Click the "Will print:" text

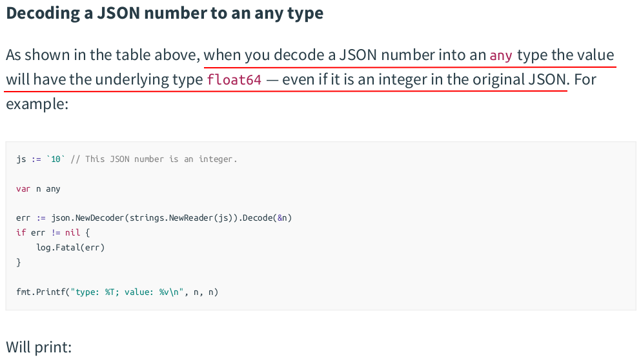tap(39, 347)
